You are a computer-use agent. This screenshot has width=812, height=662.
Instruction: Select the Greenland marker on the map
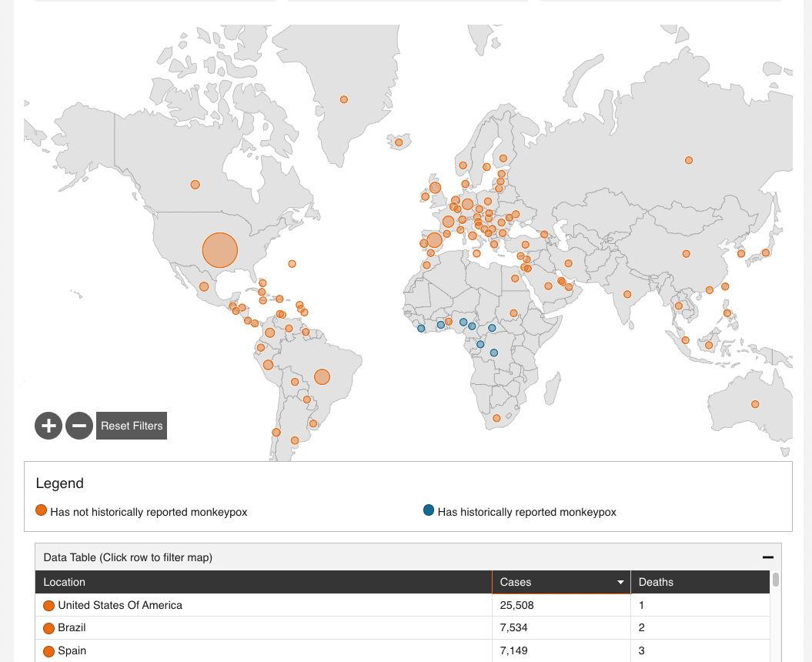point(344,99)
